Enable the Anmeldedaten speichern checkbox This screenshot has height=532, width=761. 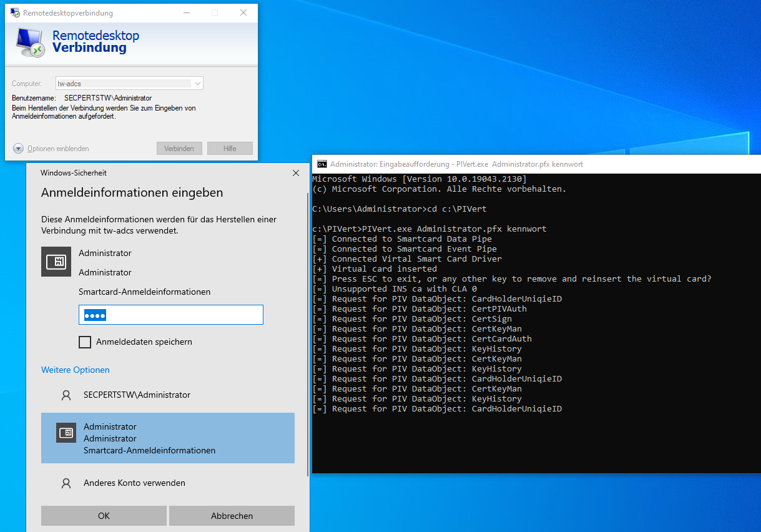click(84, 342)
